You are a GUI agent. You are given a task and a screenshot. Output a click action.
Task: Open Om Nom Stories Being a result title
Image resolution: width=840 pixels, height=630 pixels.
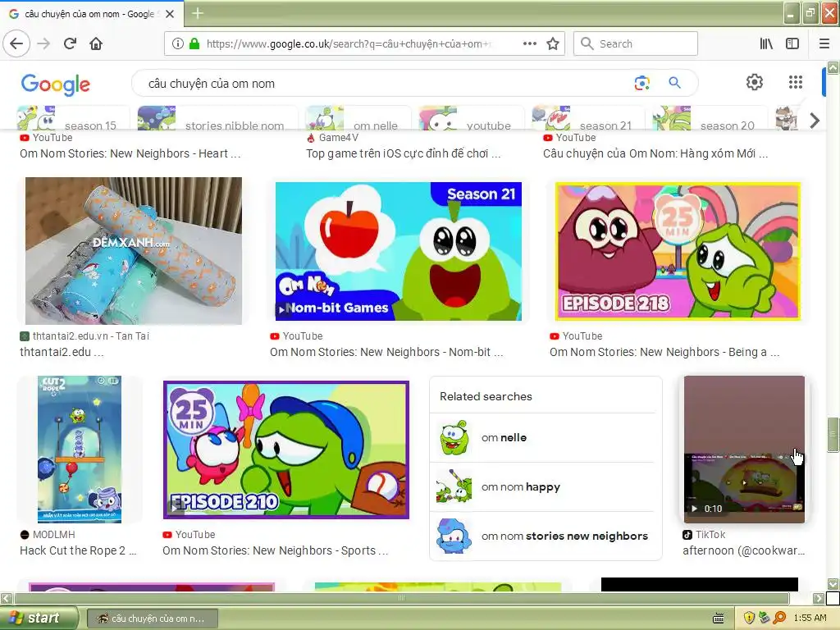tap(664, 352)
